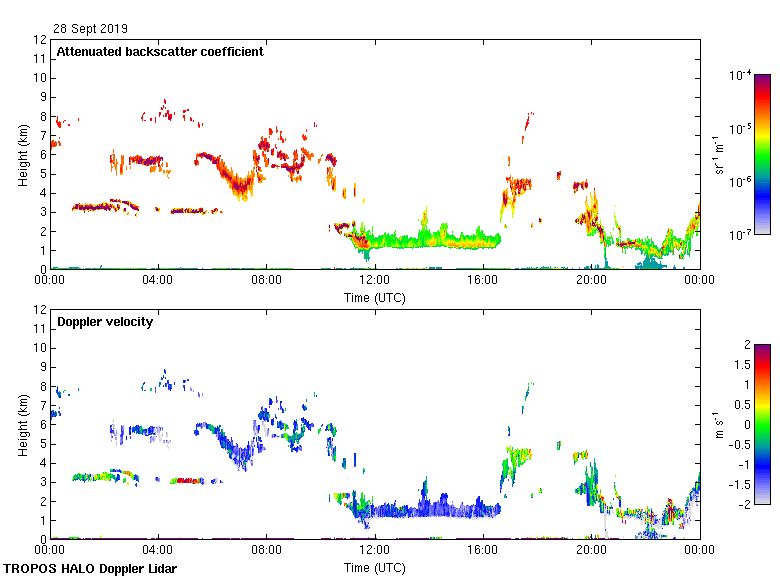780x580 pixels.
Task: Pick 20:00 tick on Doppler plot time axis
Action: coord(591,551)
